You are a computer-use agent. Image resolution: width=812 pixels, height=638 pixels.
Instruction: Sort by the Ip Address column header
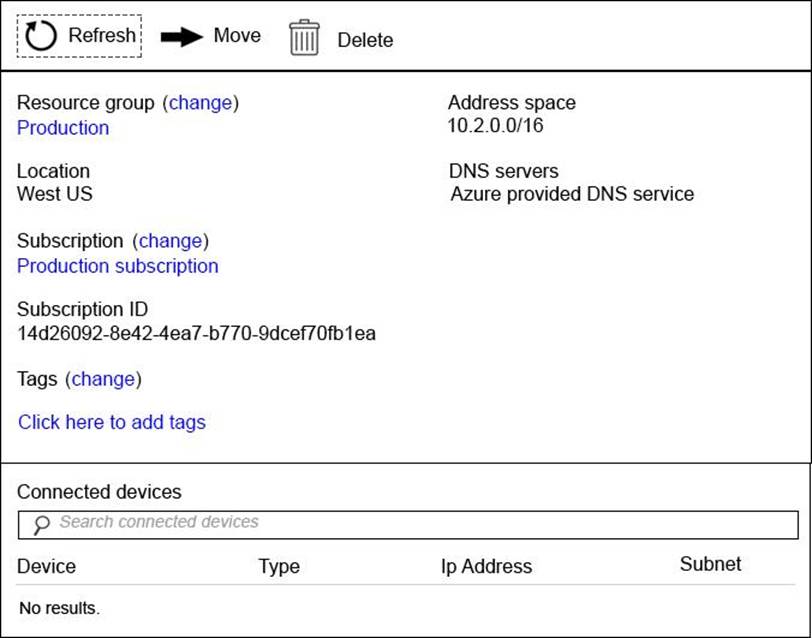[x=486, y=567]
